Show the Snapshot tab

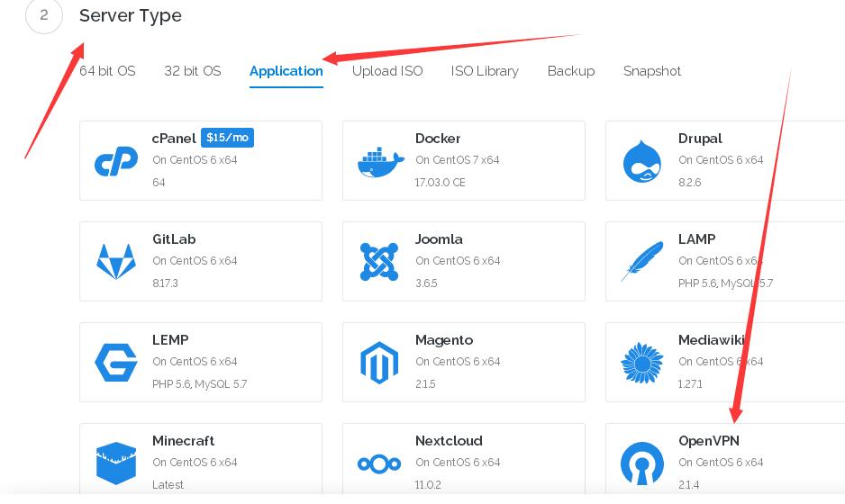tap(652, 71)
